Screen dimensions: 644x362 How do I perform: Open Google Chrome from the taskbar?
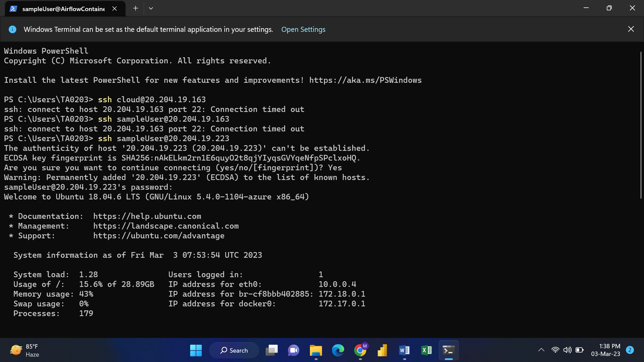pyautogui.click(x=360, y=351)
